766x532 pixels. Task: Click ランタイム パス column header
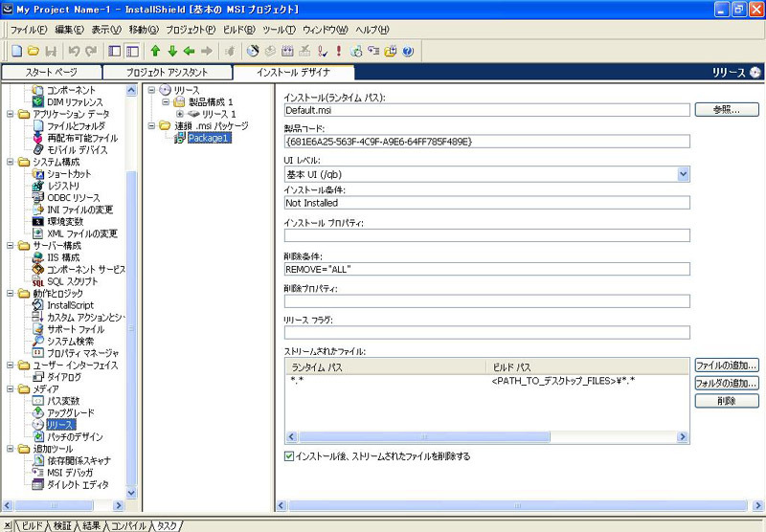386,367
